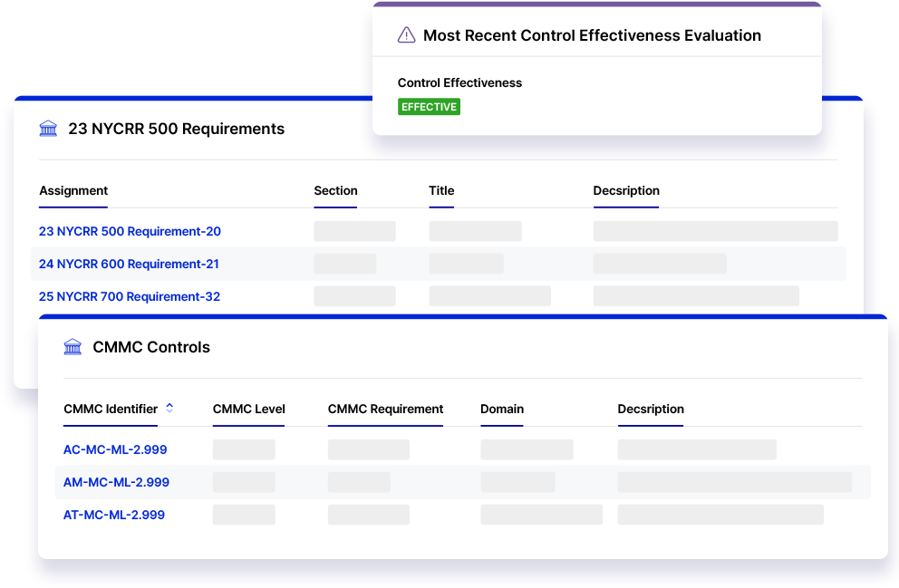Select the CMMC Requirement column header
The height and width of the screenshot is (588, 899).
pyautogui.click(x=385, y=410)
